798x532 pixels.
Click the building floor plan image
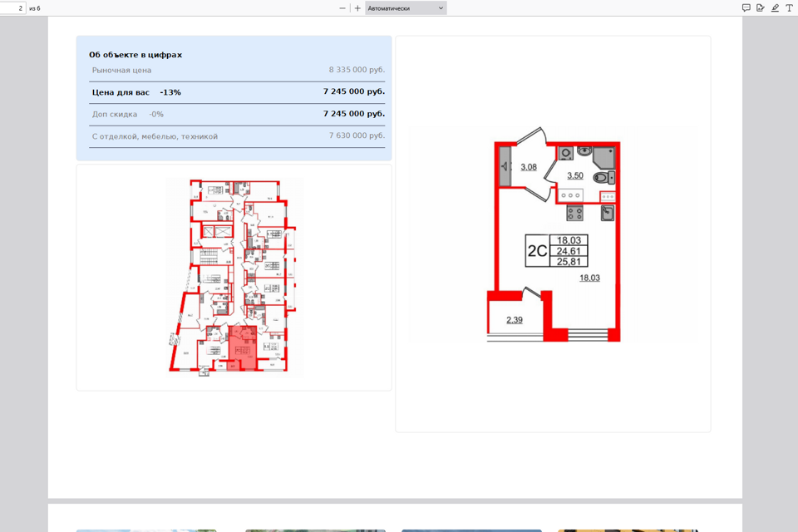pyautogui.click(x=234, y=277)
